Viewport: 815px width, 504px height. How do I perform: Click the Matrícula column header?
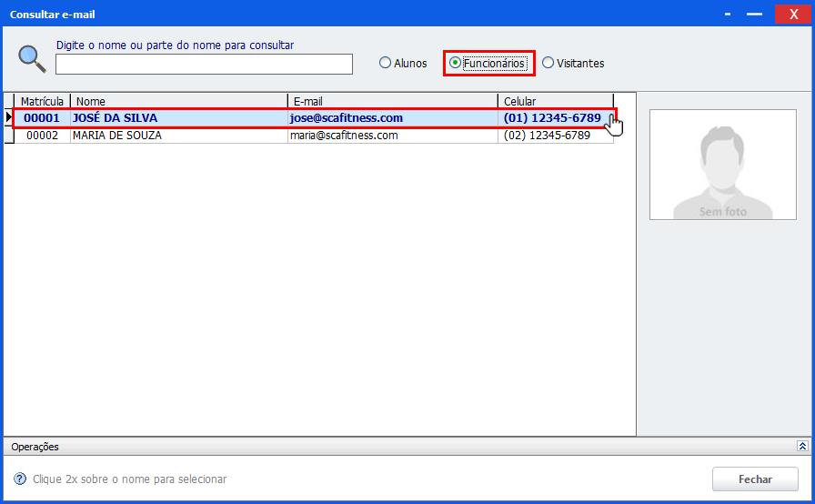click(42, 101)
